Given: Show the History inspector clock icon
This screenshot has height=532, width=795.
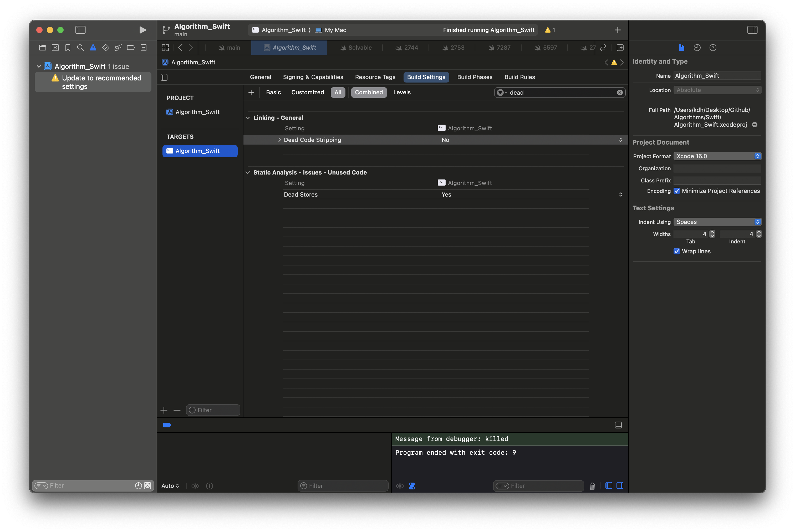Looking at the screenshot, I should [697, 48].
